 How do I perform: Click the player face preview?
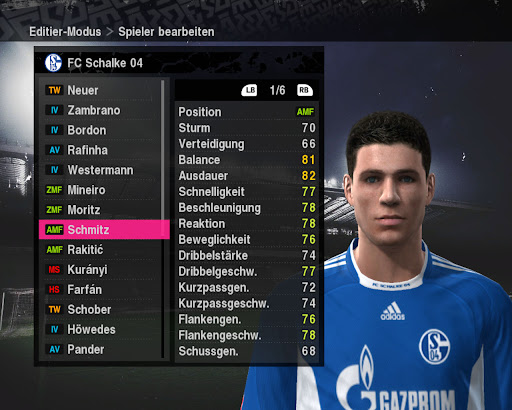pyautogui.click(x=389, y=180)
